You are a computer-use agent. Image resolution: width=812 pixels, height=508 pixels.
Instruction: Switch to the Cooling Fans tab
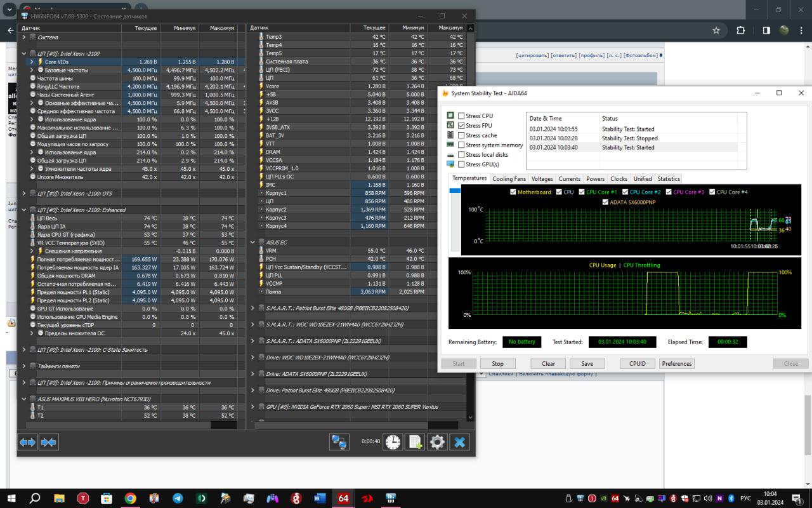[509, 179]
